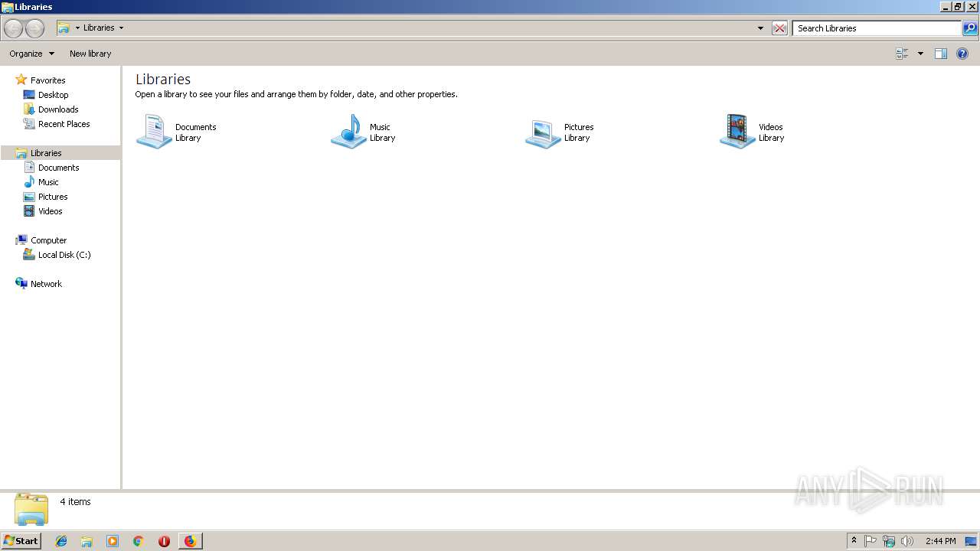Open the view options dropdown arrow
The height and width of the screenshot is (551, 980).
click(x=920, y=54)
